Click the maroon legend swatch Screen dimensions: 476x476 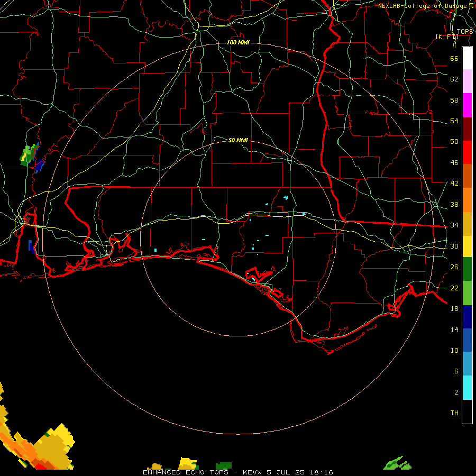[x=467, y=129]
